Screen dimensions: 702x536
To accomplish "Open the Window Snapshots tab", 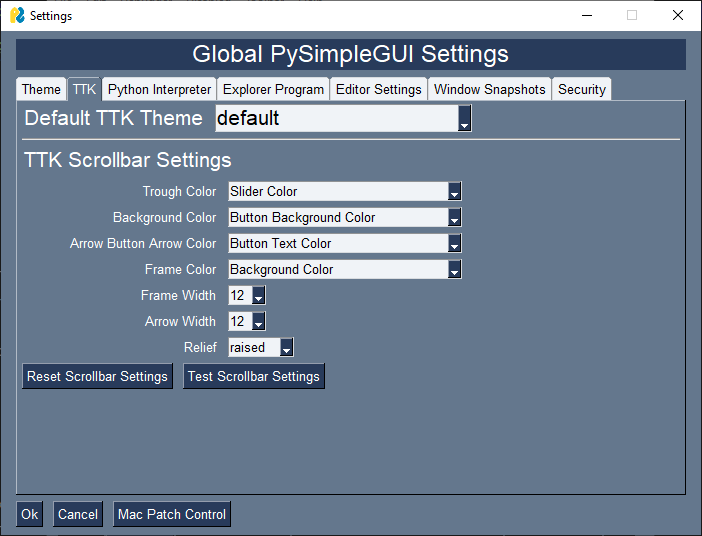I will pyautogui.click(x=490, y=89).
